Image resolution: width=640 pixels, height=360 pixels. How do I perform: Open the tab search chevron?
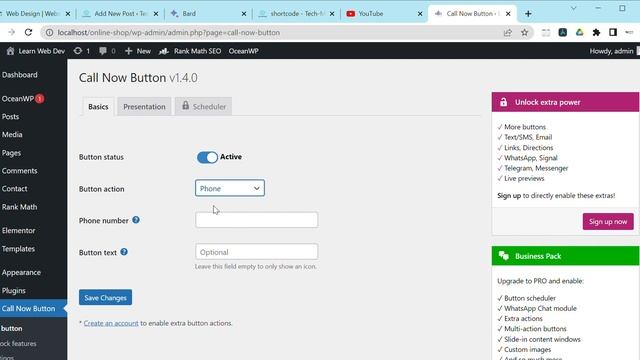(x=573, y=8)
